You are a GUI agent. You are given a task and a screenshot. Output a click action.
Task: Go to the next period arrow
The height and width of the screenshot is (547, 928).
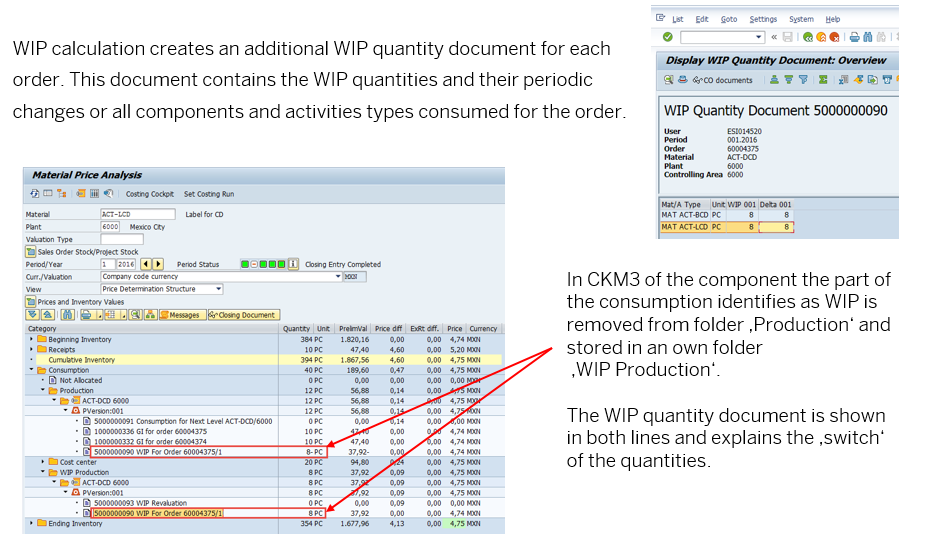pyautogui.click(x=158, y=264)
